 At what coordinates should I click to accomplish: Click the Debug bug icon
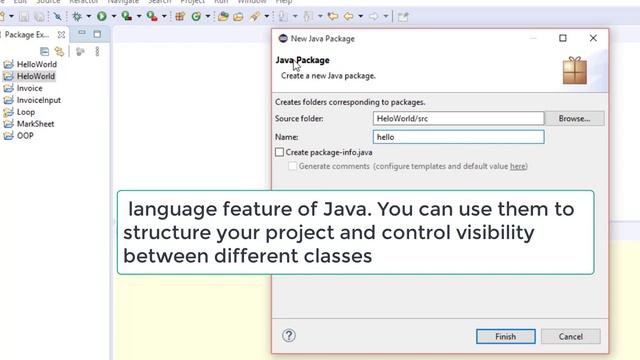click(x=77, y=16)
